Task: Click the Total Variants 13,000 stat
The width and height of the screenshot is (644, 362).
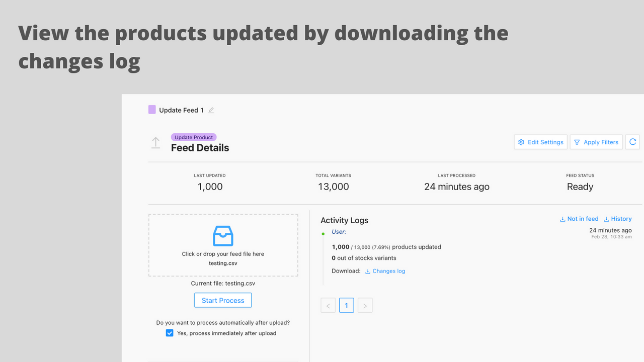Action: point(333,187)
